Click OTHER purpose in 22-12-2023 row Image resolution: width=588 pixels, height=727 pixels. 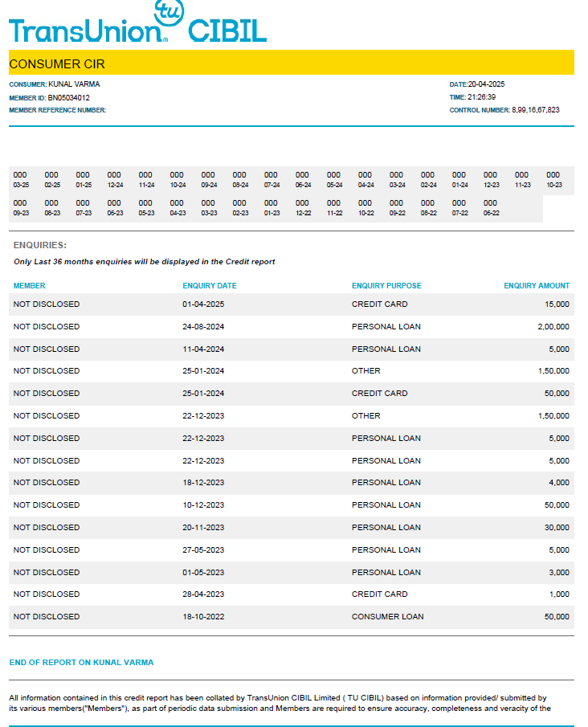tap(365, 416)
